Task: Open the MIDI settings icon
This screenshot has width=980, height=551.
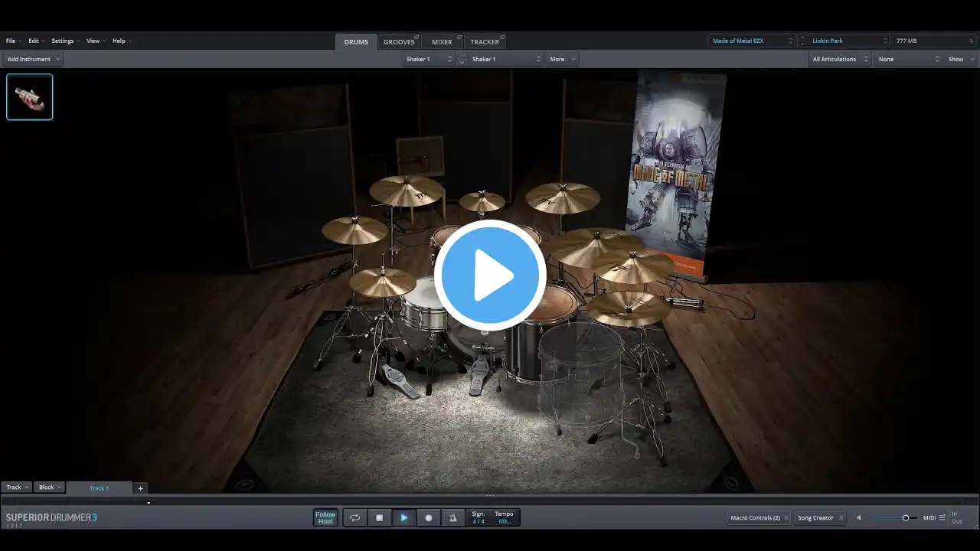Action: (x=942, y=518)
